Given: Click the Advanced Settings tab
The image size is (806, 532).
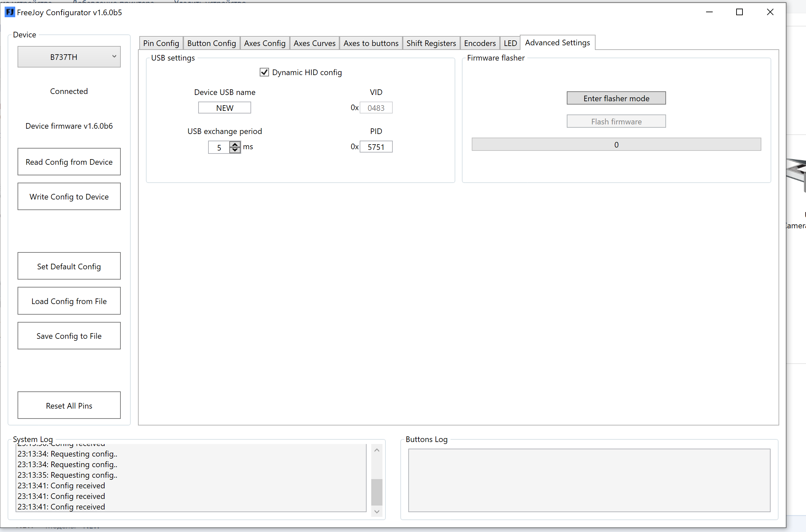Looking at the screenshot, I should click(558, 42).
